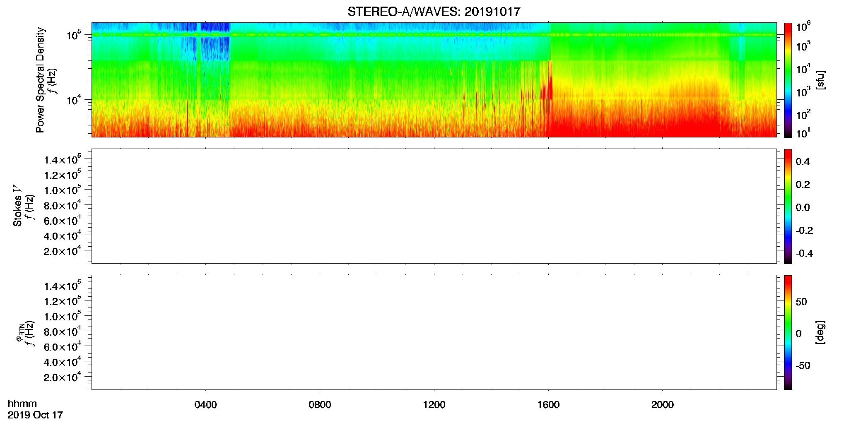Click the -0.4 value on Stokes V colorbar
The height and width of the screenshot is (447, 868).
click(x=804, y=253)
